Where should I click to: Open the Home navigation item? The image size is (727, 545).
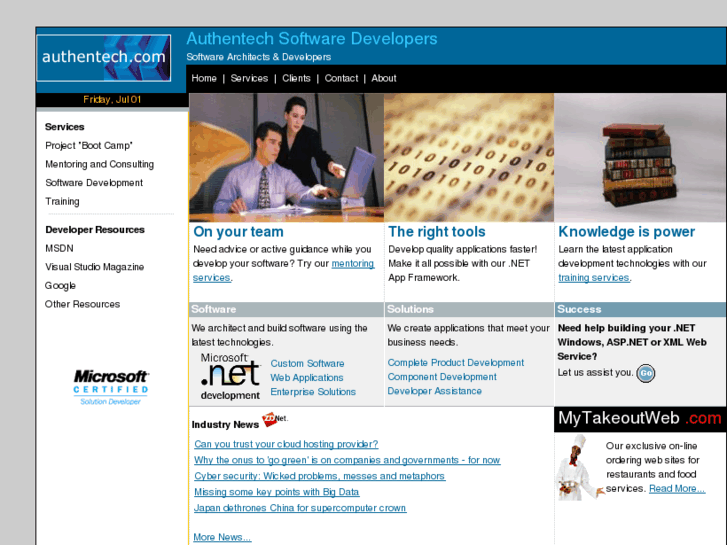tap(204, 78)
